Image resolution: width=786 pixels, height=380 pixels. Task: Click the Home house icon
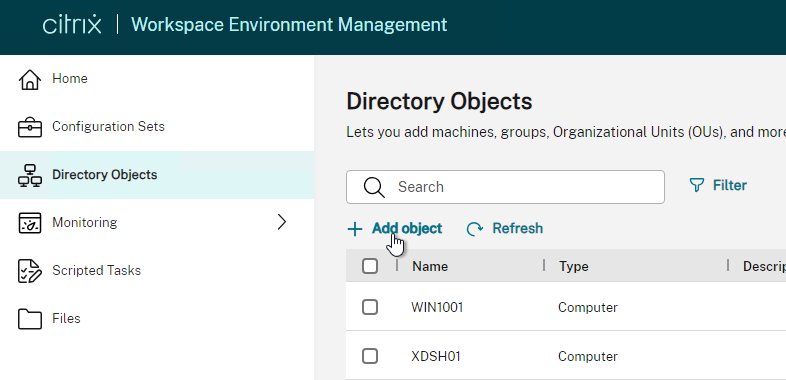tap(30, 79)
